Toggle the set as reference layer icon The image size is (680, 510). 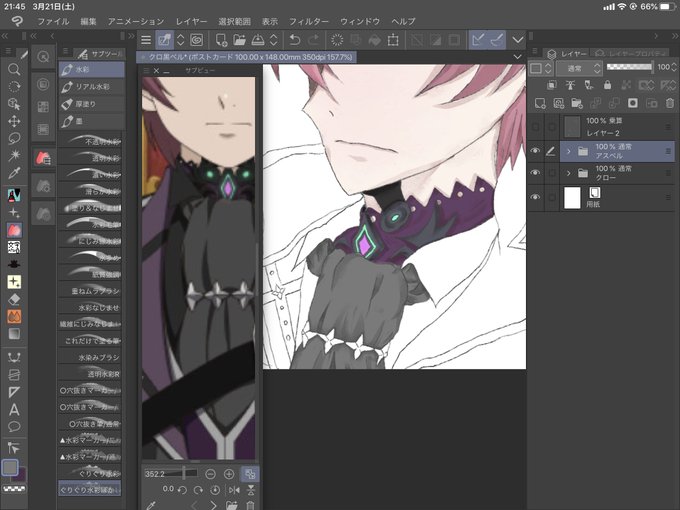click(x=570, y=85)
